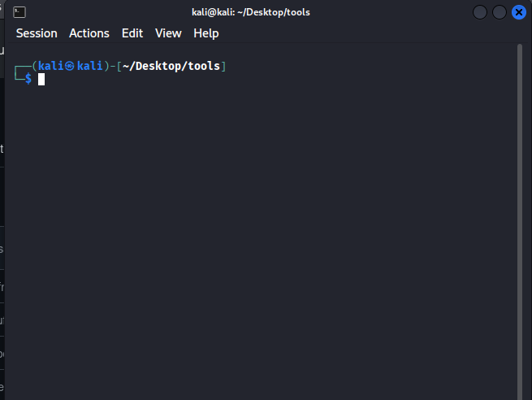Open the Session menu
The image size is (532, 400).
[x=37, y=33]
